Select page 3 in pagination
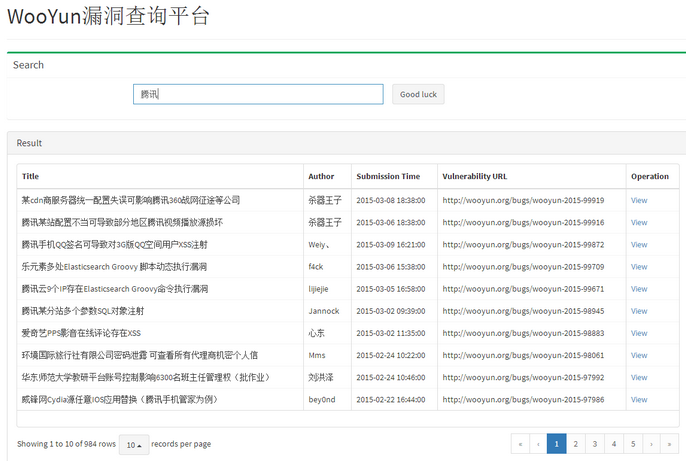 [x=595, y=444]
